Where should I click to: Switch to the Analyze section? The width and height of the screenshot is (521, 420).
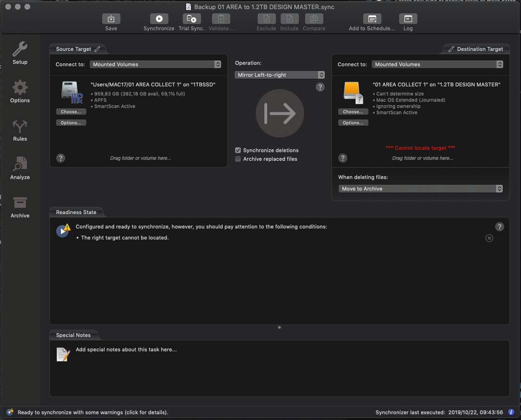[x=20, y=168]
